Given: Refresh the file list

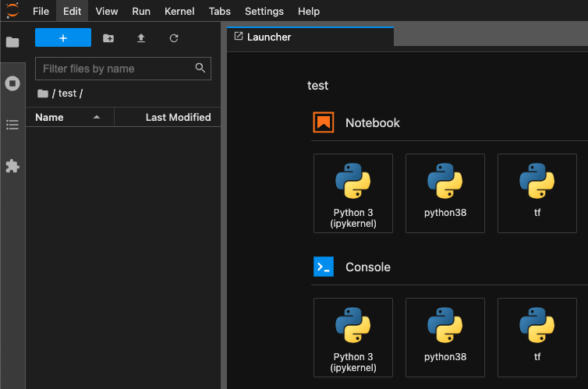Looking at the screenshot, I should pos(174,38).
